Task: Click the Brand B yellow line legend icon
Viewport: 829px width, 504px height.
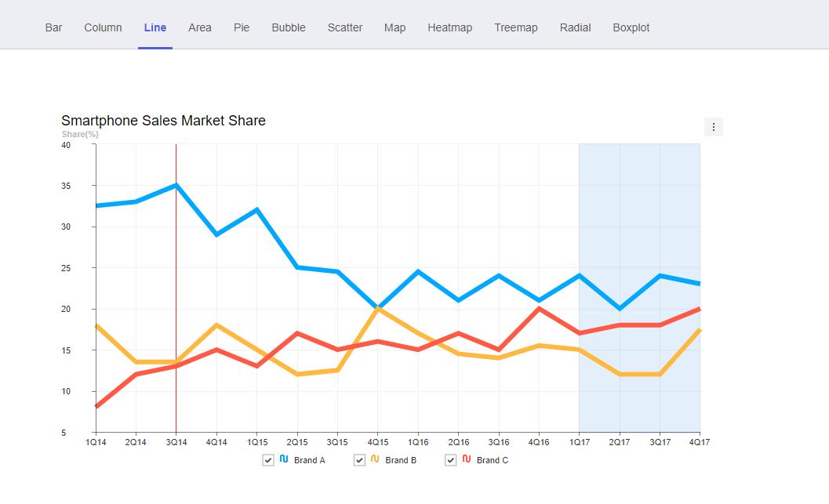Action: pyautogui.click(x=375, y=459)
